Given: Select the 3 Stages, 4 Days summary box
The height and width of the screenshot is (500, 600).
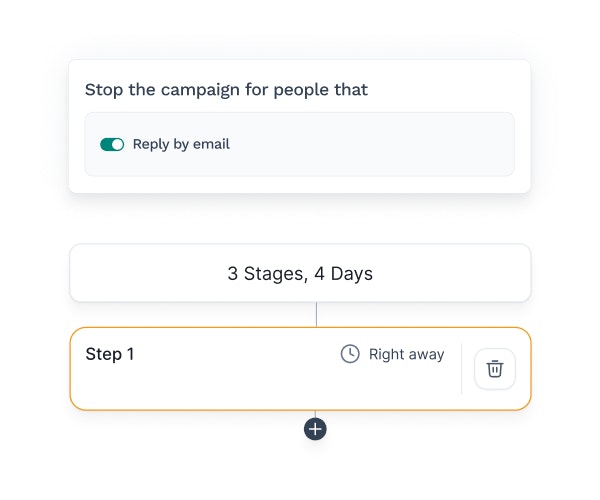Looking at the screenshot, I should click(x=300, y=273).
